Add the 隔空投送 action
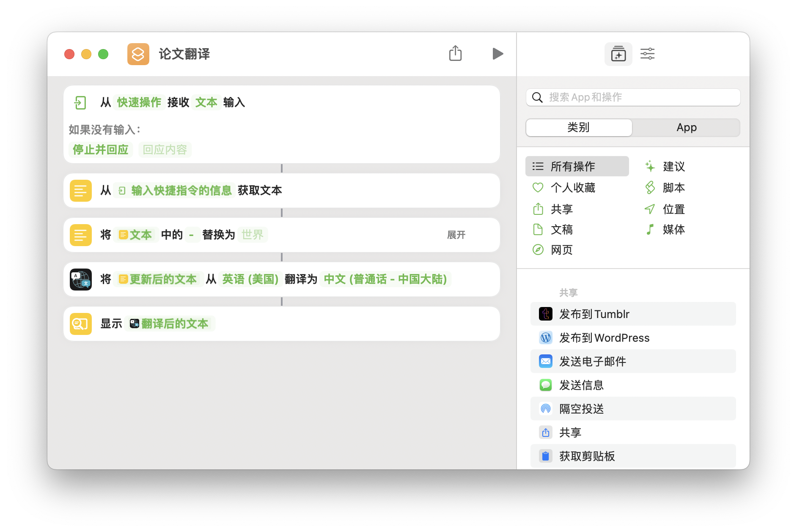The image size is (797, 532). tap(633, 409)
